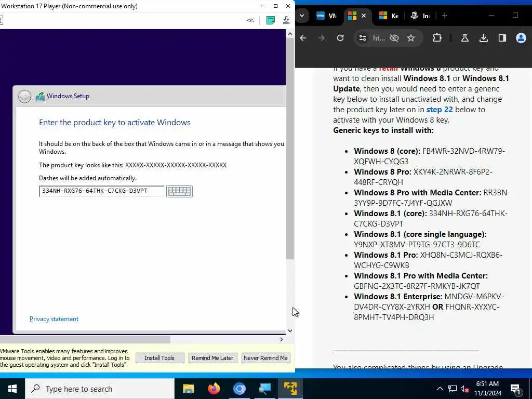Click the muted volume tray icon
This screenshot has width=532, height=399.
[x=465, y=389]
